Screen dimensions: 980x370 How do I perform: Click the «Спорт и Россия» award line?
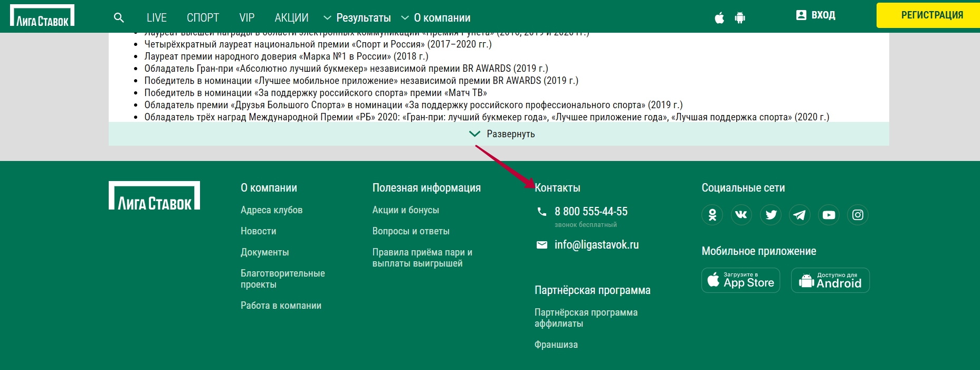pos(318,44)
